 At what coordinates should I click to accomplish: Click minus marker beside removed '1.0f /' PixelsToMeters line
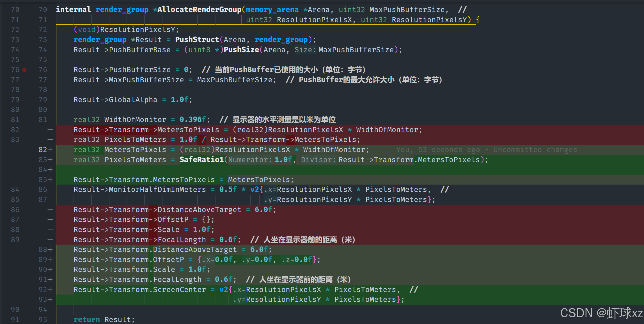pos(50,140)
